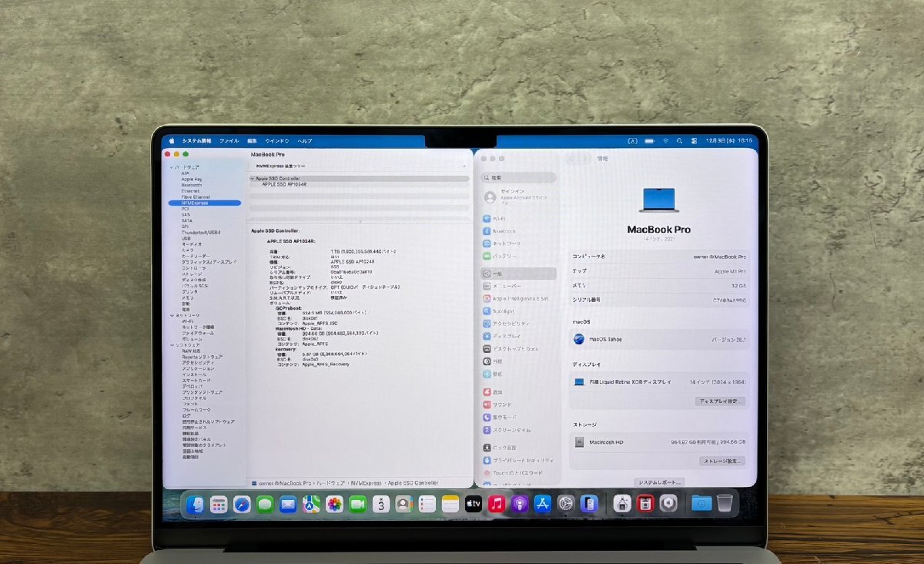The image size is (924, 564).
Task: Click search field in System Settings
Action: click(518, 177)
